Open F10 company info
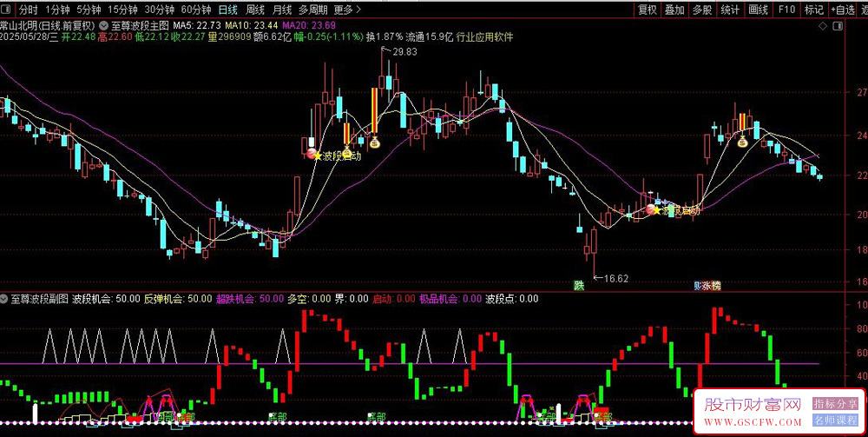The image size is (868, 437). pyautogui.click(x=786, y=10)
